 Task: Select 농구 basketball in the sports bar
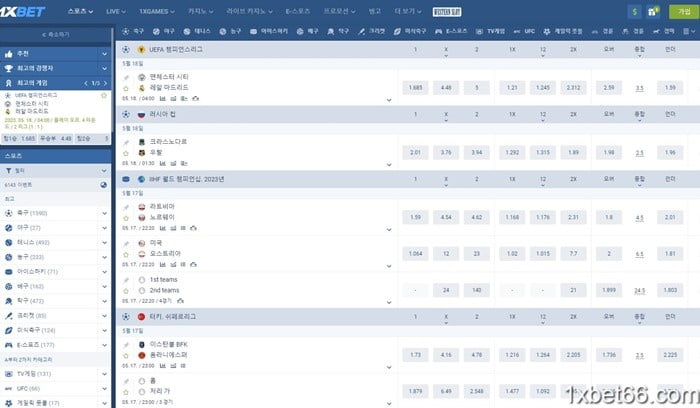coord(230,31)
